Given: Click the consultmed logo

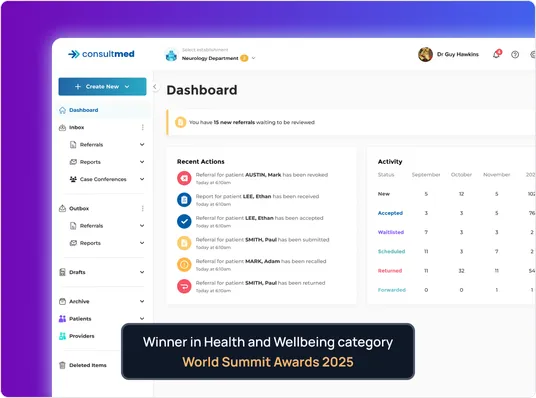Looking at the screenshot, I should (x=101, y=54).
